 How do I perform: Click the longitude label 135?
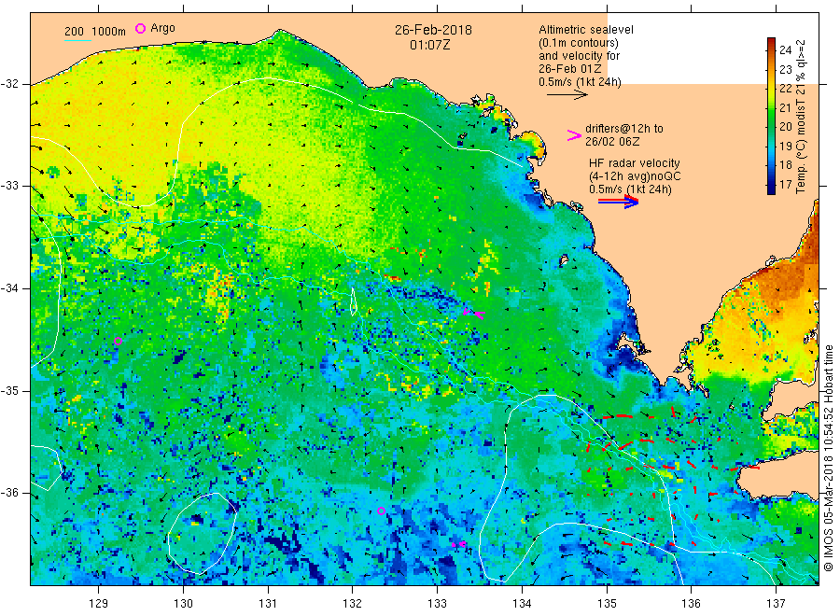tap(607, 604)
